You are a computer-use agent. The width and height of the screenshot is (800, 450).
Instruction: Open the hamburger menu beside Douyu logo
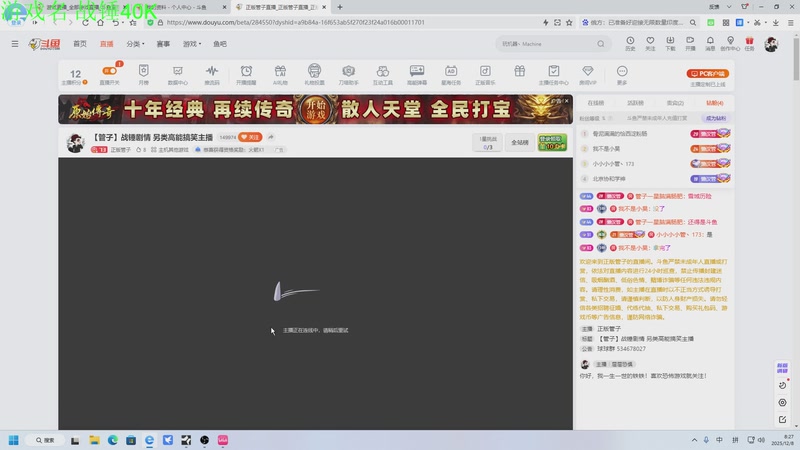[x=15, y=44]
